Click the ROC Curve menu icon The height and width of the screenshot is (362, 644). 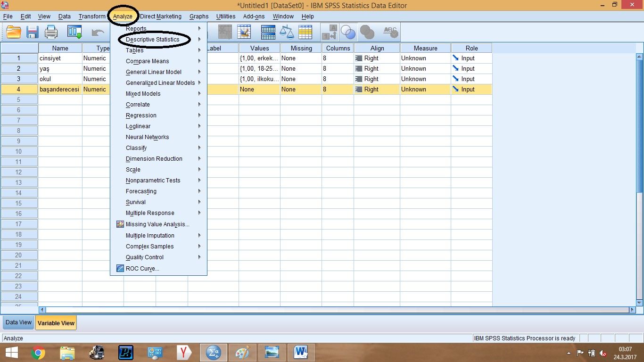point(120,269)
